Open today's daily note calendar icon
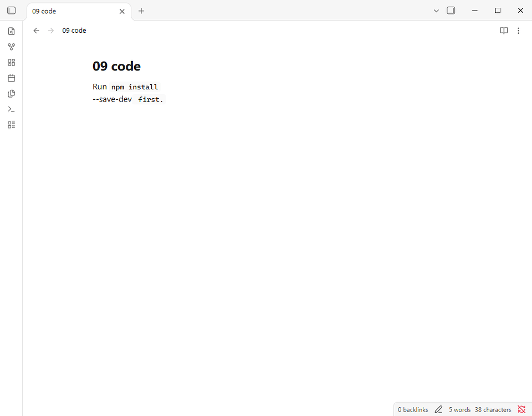The height and width of the screenshot is (416, 532). click(11, 78)
